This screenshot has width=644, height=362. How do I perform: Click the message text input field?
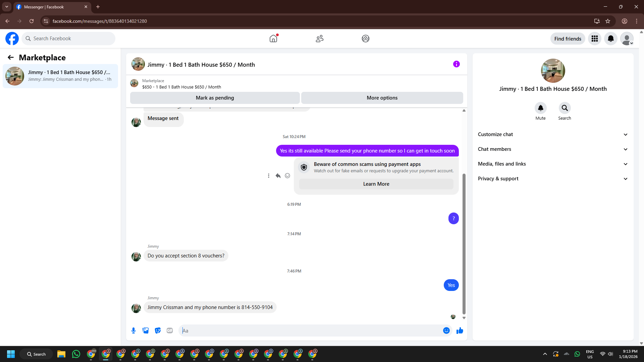312,330
